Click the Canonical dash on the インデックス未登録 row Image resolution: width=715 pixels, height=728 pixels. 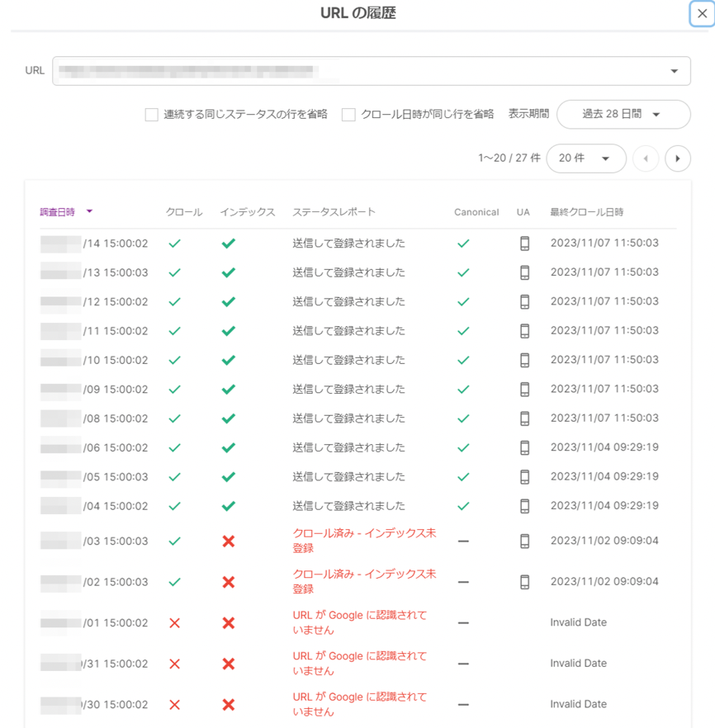click(462, 541)
